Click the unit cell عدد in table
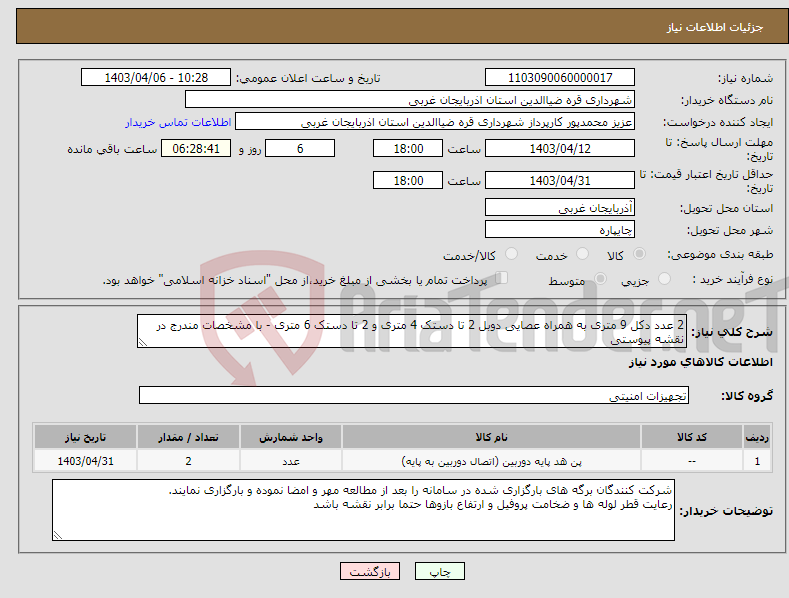 [x=291, y=461]
